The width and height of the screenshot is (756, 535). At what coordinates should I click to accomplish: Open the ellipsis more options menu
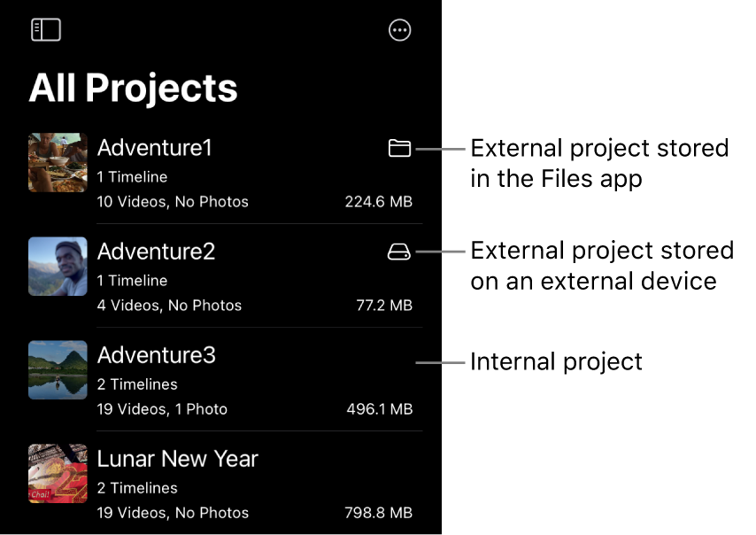tap(400, 30)
